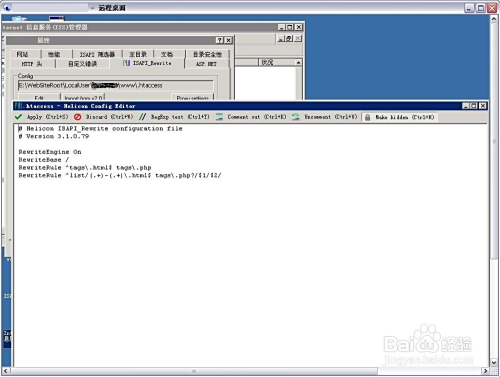Click the remote desktop vertical scrollbar down arrow
Screen dimensions: 500x377
(494, 362)
